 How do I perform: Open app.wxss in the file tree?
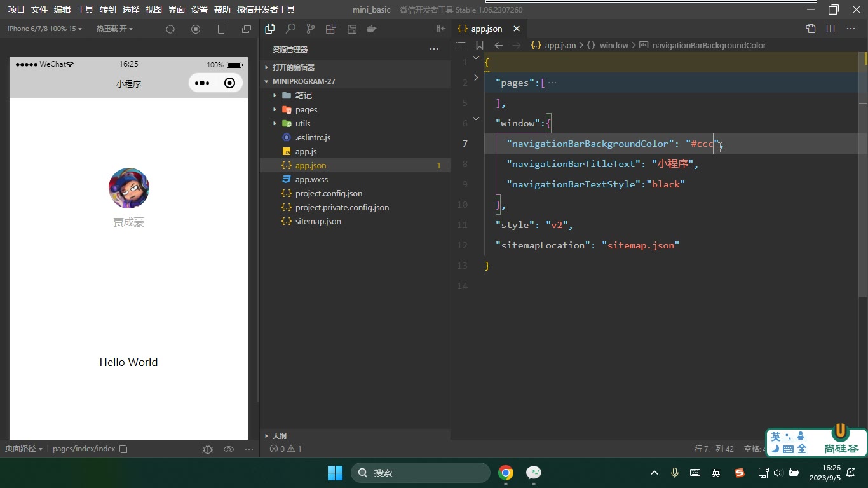[311, 179]
